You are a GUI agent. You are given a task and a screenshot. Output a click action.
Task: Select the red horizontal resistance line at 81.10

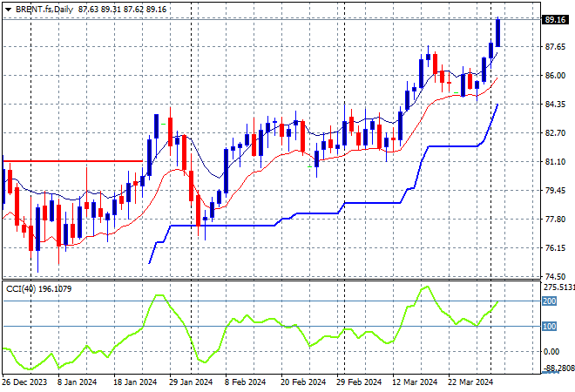click(72, 160)
